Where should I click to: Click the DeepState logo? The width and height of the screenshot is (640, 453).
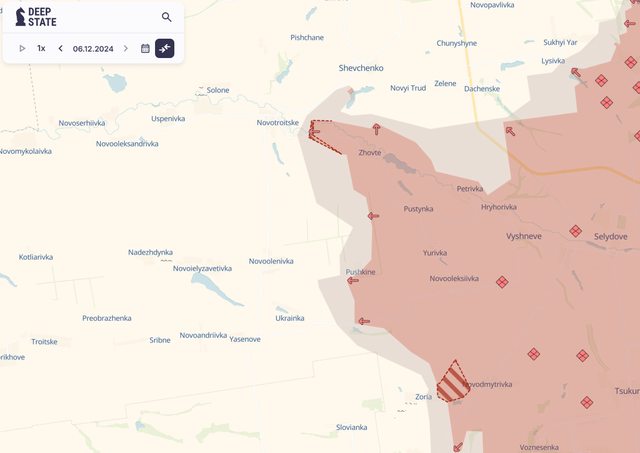[x=36, y=17]
